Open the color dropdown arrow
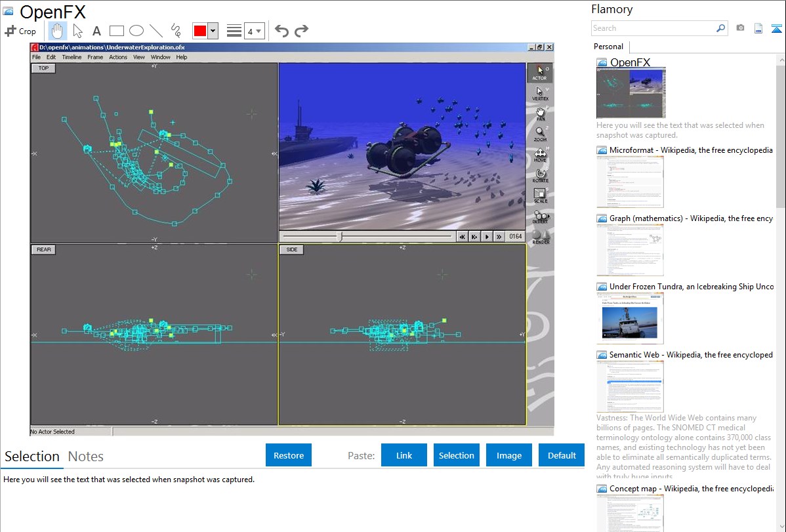Viewport: 786px width, 532px height. tap(213, 31)
